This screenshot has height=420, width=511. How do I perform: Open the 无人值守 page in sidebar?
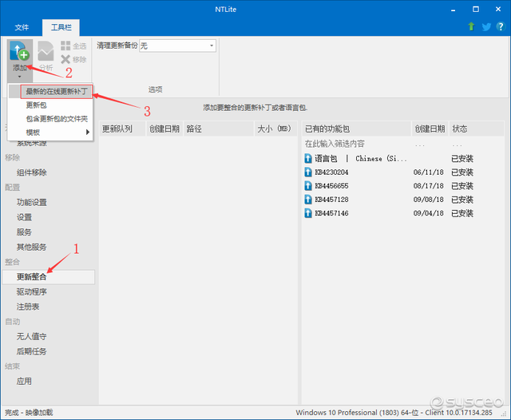point(32,337)
